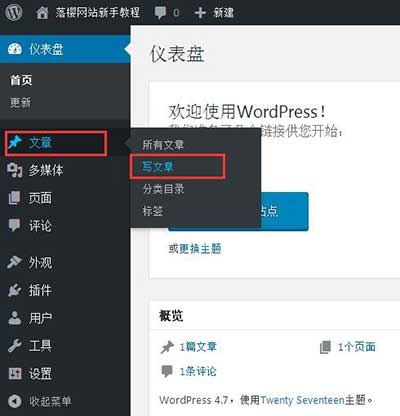Click the 欢迎使用WordPress! heading
This screenshot has width=400, height=416.
[247, 112]
